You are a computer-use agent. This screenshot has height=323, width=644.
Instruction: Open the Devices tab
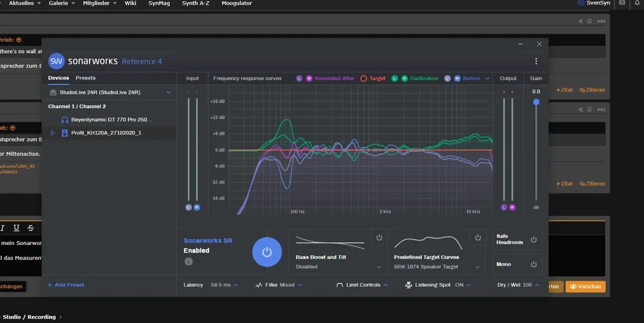58,78
